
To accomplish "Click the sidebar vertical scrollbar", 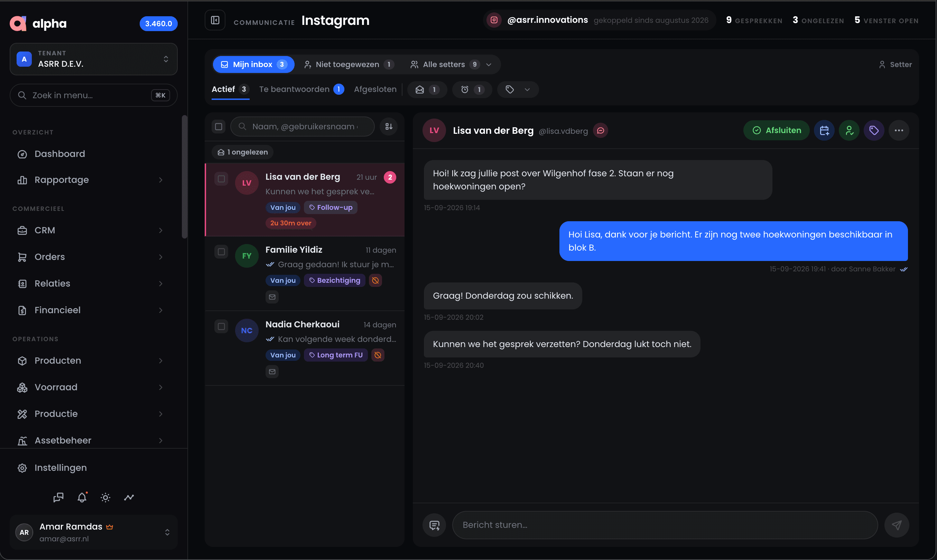I will pyautogui.click(x=185, y=177).
